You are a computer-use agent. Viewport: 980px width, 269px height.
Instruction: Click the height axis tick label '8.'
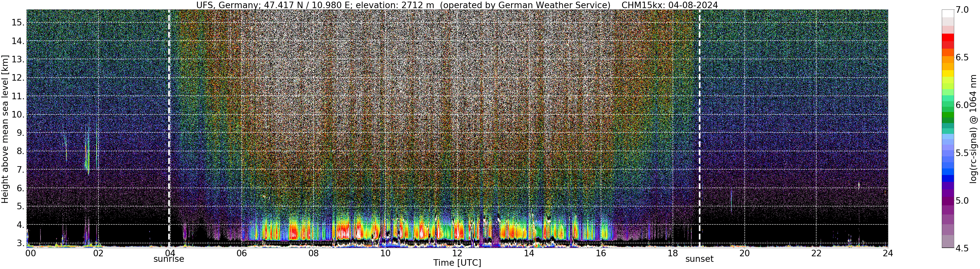(x=21, y=151)
